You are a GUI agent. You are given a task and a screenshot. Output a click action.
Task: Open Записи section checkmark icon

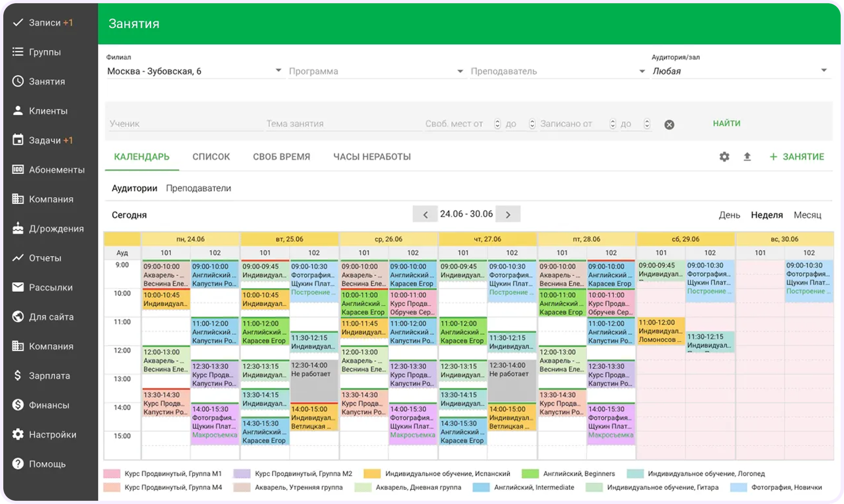[x=18, y=23]
